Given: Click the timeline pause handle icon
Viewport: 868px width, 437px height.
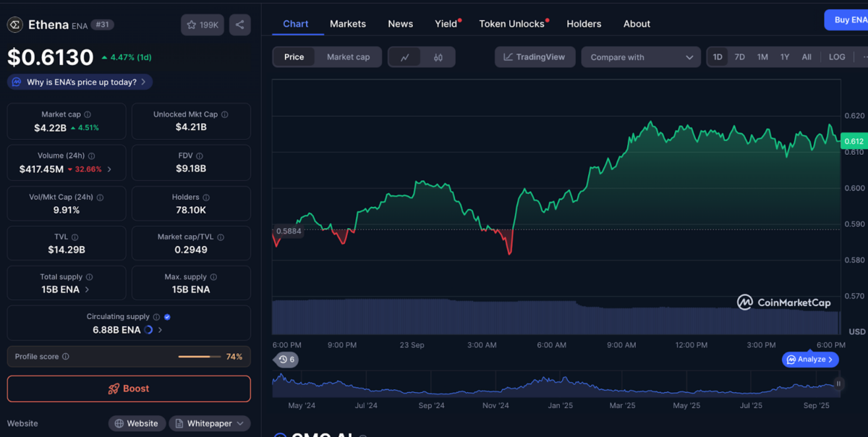Looking at the screenshot, I should 838,384.
